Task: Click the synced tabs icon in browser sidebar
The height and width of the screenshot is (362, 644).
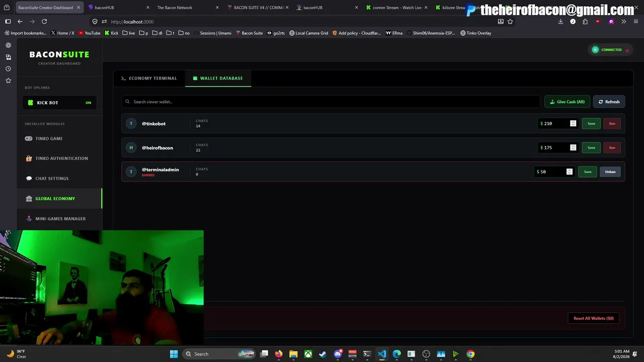Action: (x=8, y=57)
